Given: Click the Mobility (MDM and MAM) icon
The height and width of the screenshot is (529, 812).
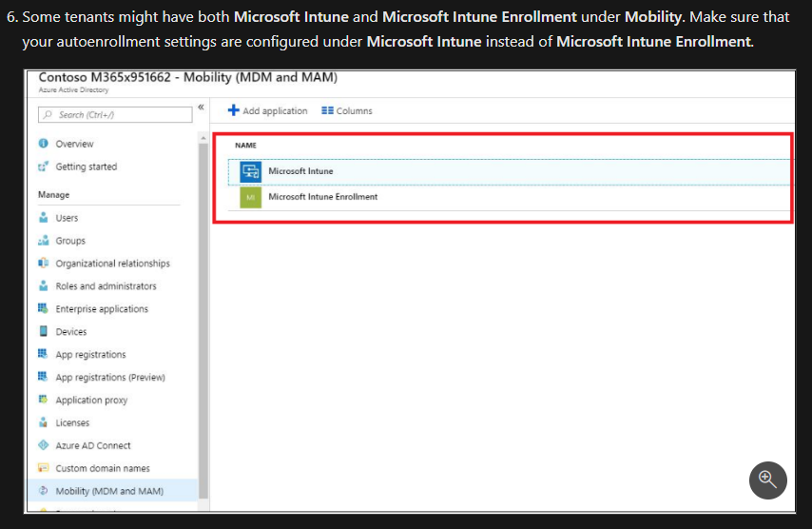Looking at the screenshot, I should [x=44, y=491].
